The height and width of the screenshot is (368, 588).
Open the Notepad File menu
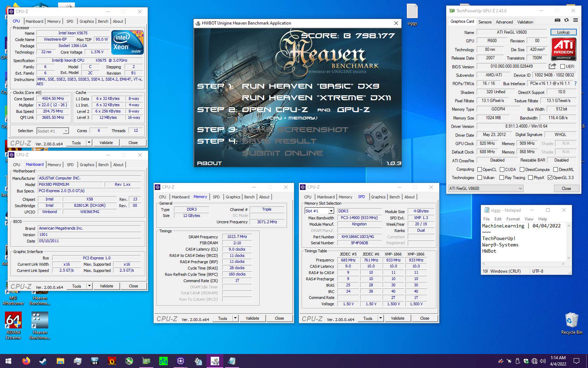tap(486, 219)
